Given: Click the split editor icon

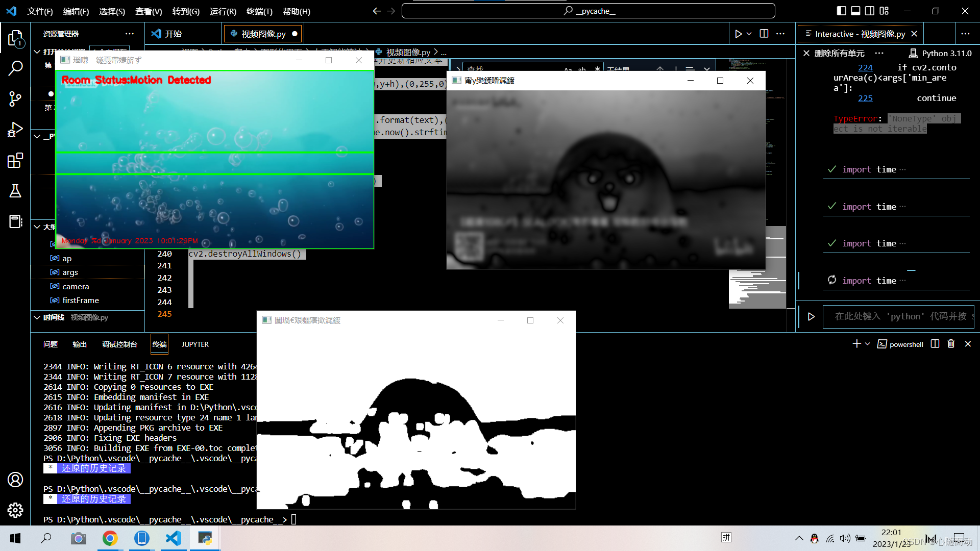Looking at the screenshot, I should [x=764, y=34].
